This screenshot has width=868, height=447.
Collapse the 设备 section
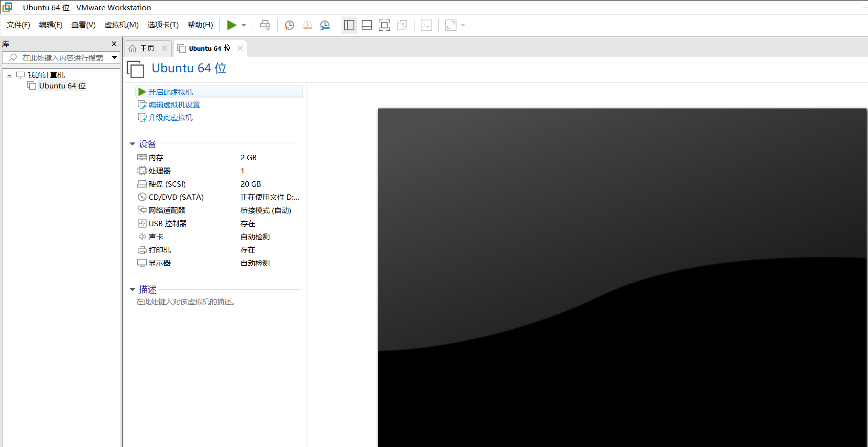[132, 144]
